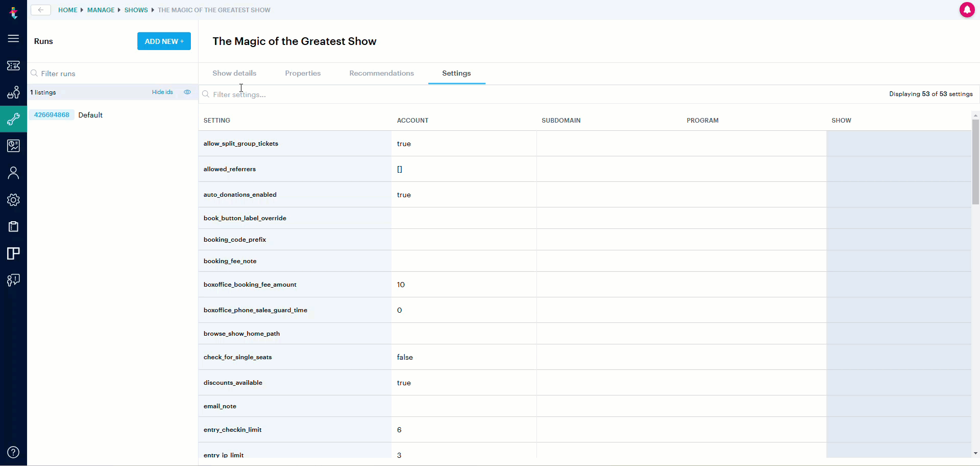Viewport: 980px width, 466px height.
Task: Click the check_for_single_seats setting
Action: click(238, 357)
